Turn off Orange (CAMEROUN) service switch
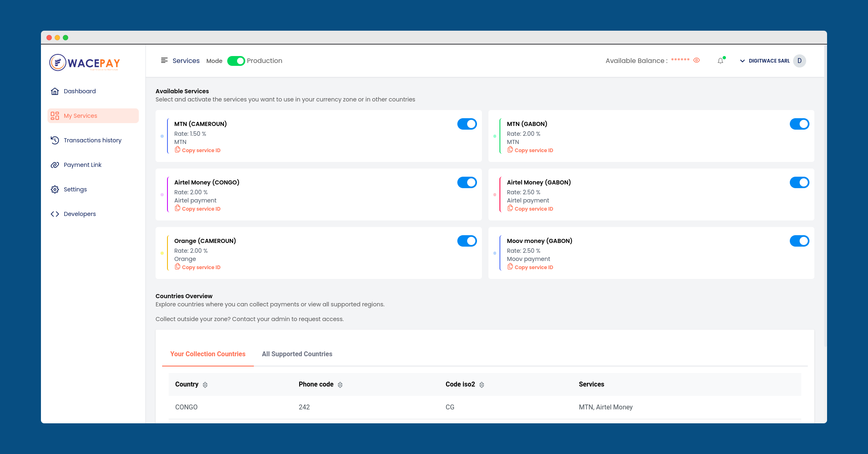Image resolution: width=868 pixels, height=454 pixels. click(467, 241)
